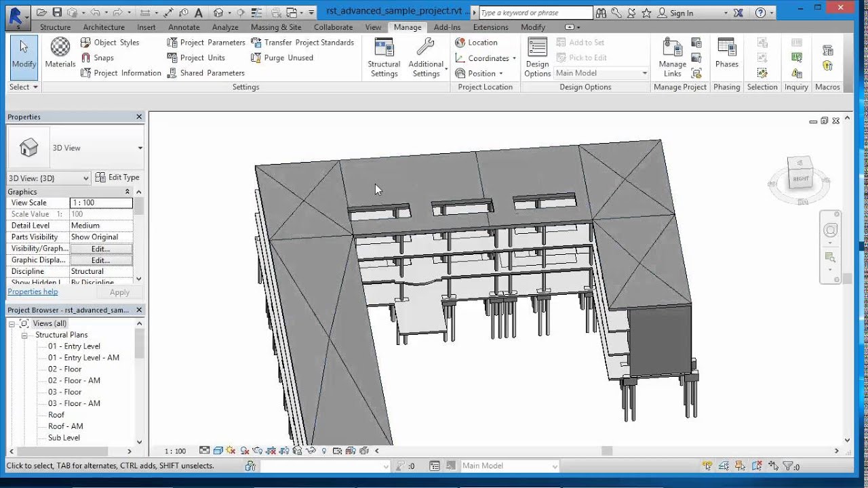Screen dimensions: 868x488
Task: Run Purge Unused
Action: (282, 58)
